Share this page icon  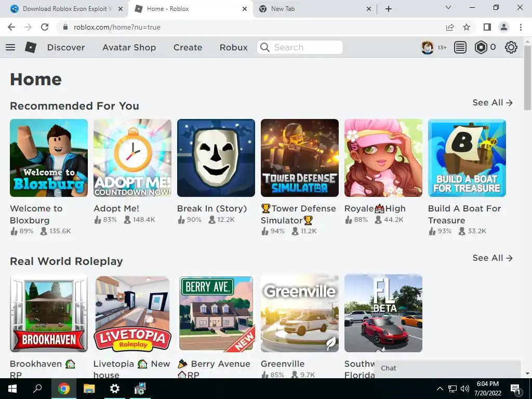coord(450,27)
